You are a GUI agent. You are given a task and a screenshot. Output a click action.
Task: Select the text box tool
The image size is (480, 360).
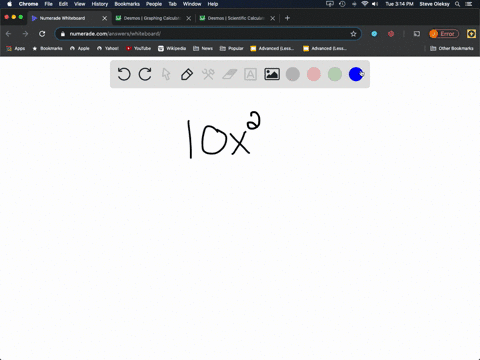pos(250,74)
